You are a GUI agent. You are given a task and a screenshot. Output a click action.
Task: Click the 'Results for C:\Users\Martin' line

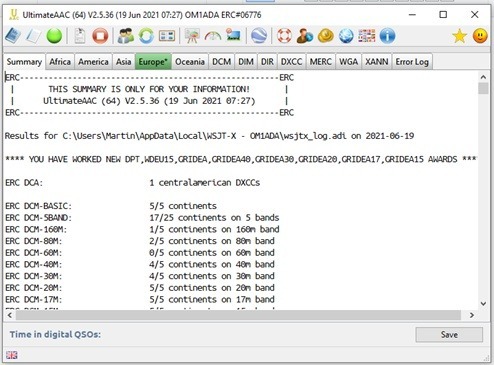coord(209,136)
